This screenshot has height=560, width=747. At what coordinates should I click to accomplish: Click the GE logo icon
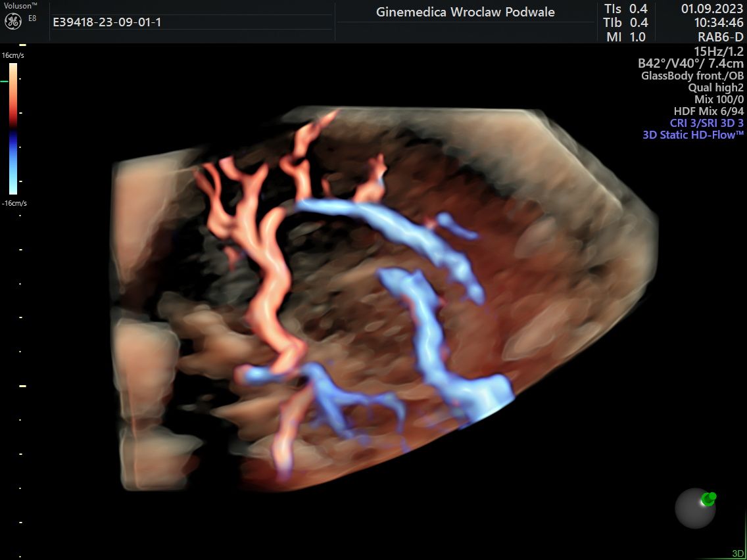pyautogui.click(x=14, y=22)
